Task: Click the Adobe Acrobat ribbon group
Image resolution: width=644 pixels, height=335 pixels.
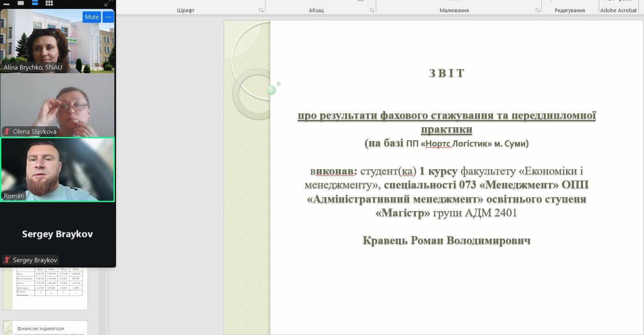Action: (x=618, y=10)
